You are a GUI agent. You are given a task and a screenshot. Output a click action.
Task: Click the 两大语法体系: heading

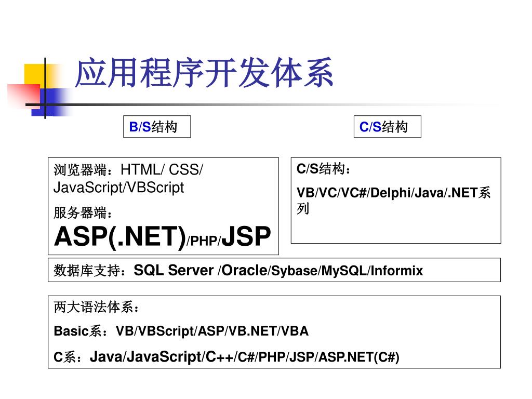(x=96, y=307)
